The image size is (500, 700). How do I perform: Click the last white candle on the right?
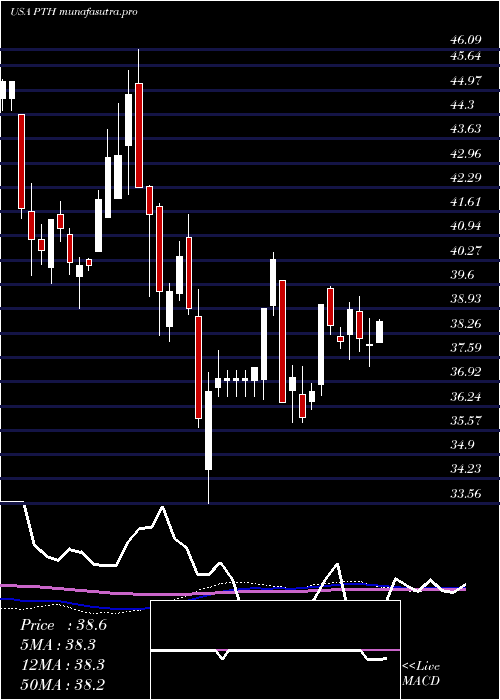click(379, 332)
